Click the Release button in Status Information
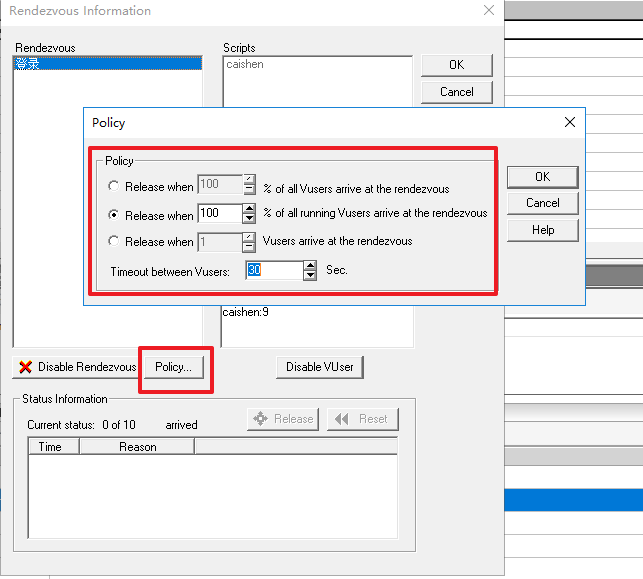Screen dimensions: 643x579 pos(283,419)
